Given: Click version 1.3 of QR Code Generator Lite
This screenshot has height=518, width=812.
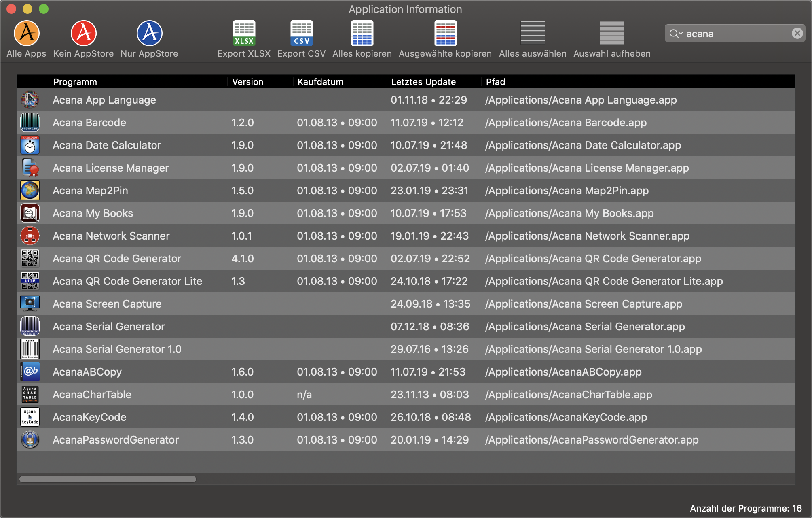Looking at the screenshot, I should (238, 281).
